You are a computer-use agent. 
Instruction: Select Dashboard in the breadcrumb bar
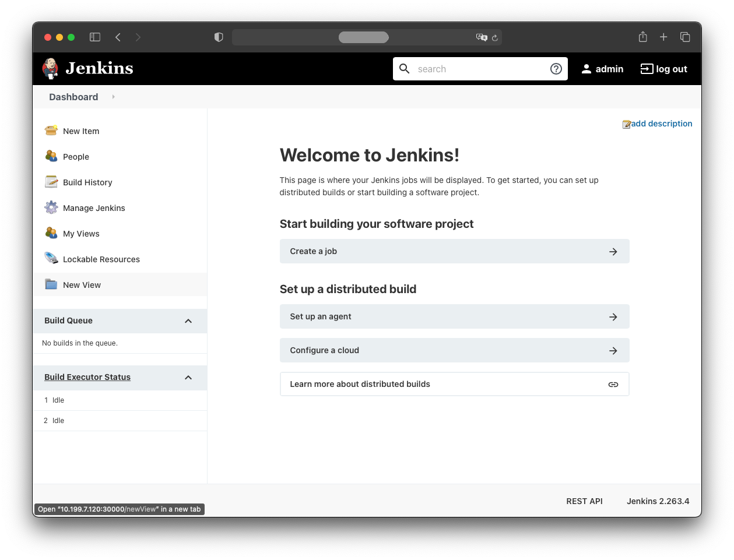click(x=73, y=97)
